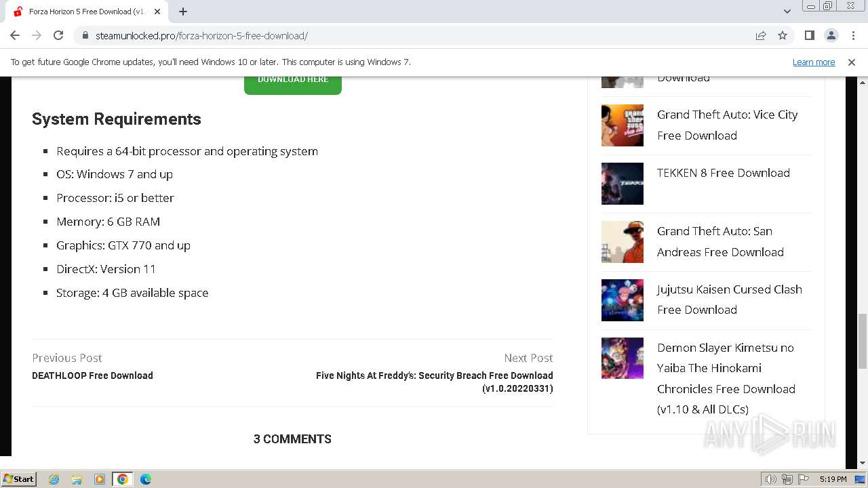Screen dimensions: 868x488
Task: Open Grand Theft Auto: Vice City Free Download link
Action: (727, 125)
